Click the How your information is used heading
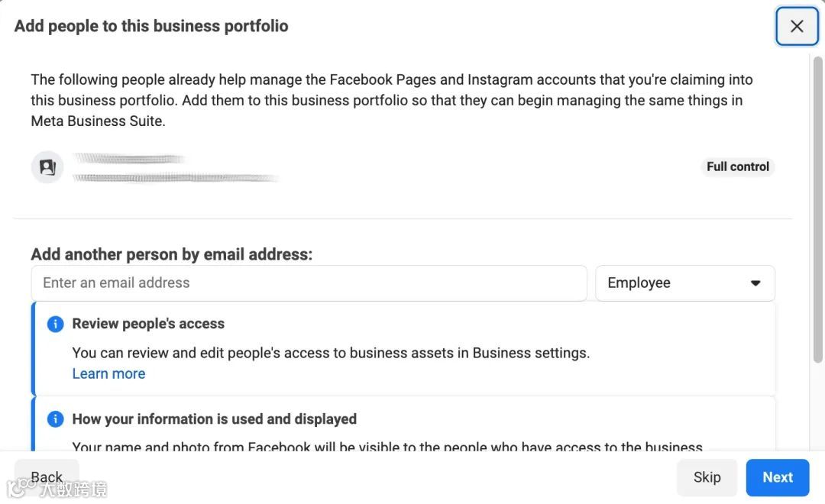This screenshot has height=504, width=825. (214, 419)
